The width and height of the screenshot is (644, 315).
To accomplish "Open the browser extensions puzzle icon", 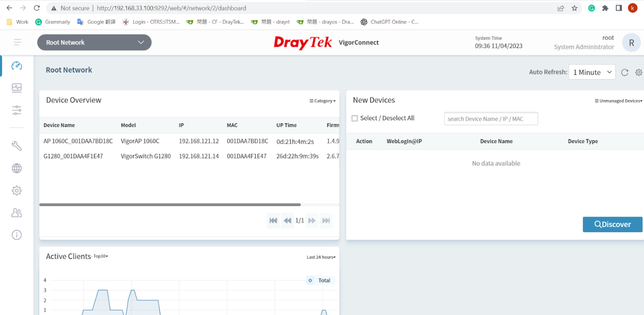I will 605,8.
